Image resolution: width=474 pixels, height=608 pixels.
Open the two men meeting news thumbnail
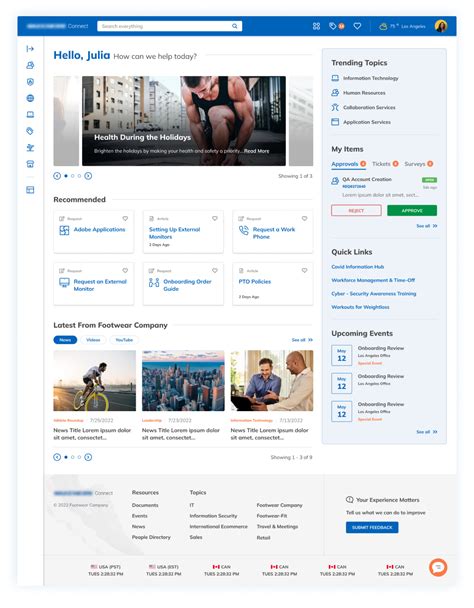coord(272,381)
